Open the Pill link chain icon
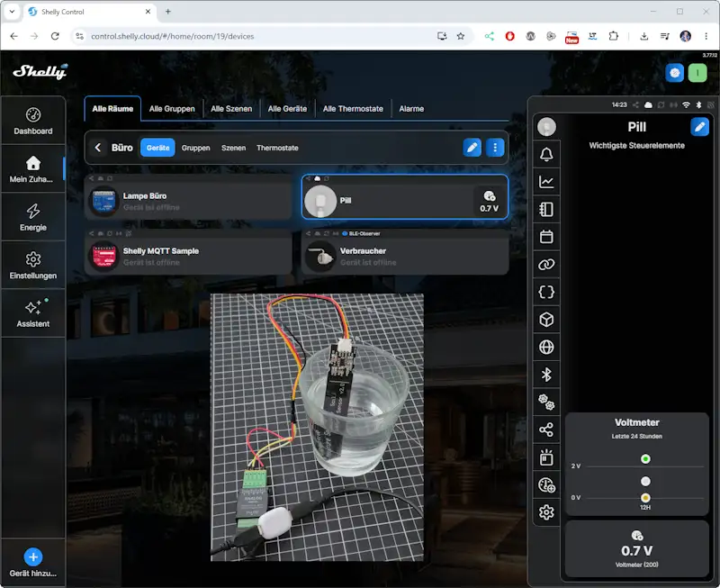The width and height of the screenshot is (720, 588). [x=546, y=265]
